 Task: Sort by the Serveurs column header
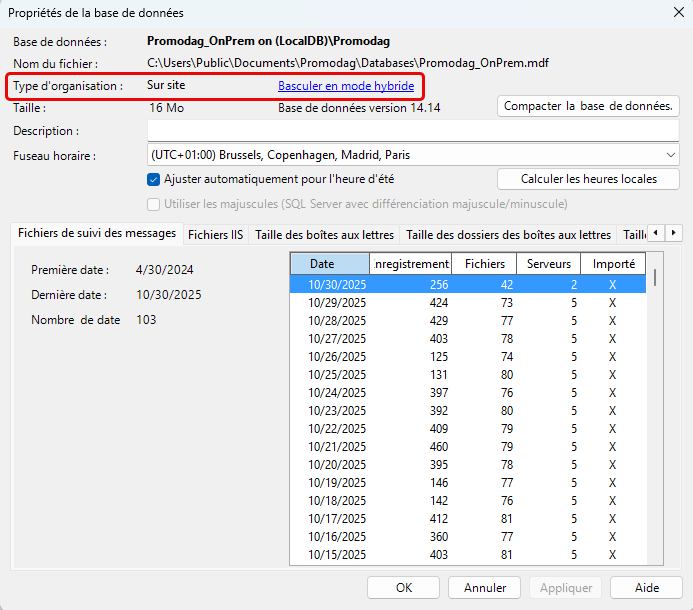point(548,264)
